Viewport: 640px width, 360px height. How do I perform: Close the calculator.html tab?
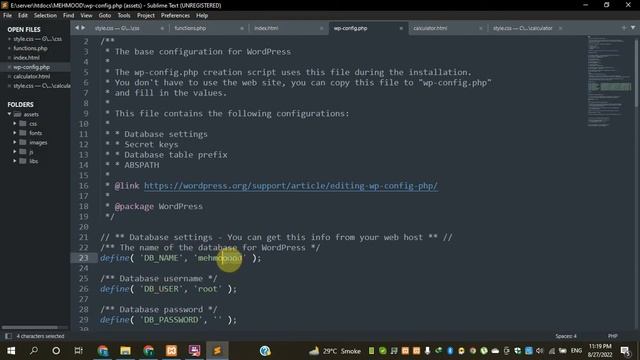coord(480,28)
